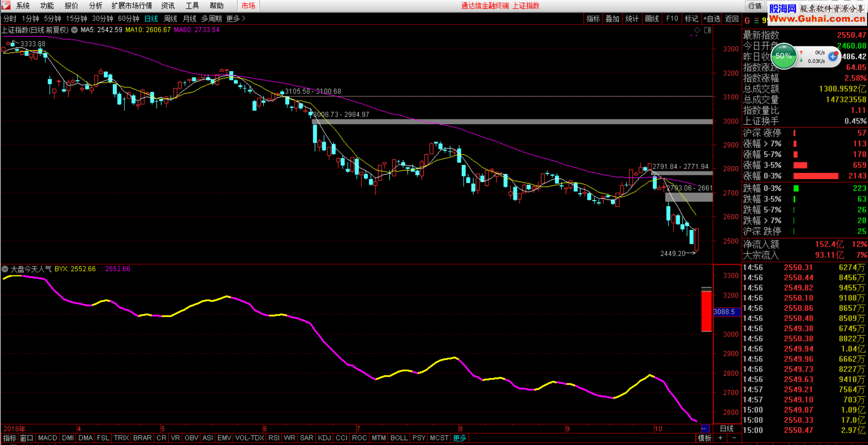Open the 报价 menu

tap(71, 6)
